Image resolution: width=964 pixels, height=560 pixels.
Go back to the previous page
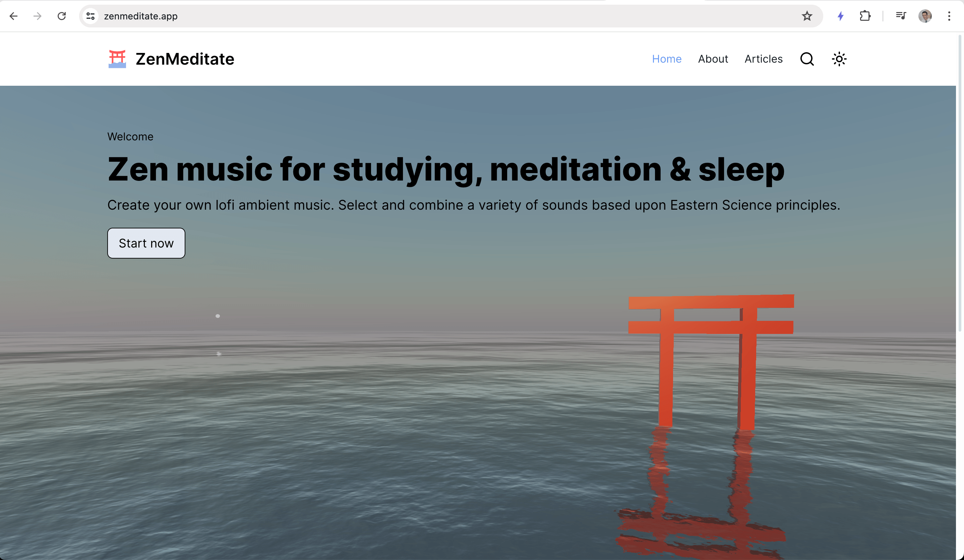coord(14,16)
